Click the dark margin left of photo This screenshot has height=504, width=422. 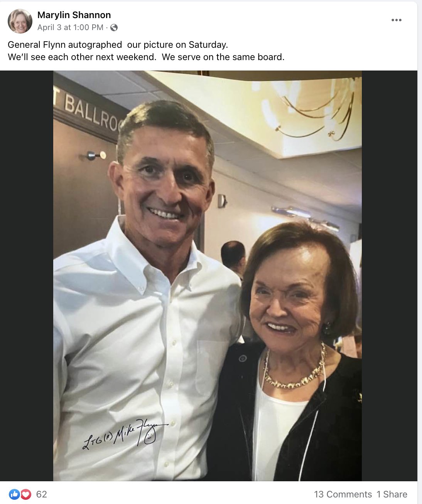pos(27,276)
